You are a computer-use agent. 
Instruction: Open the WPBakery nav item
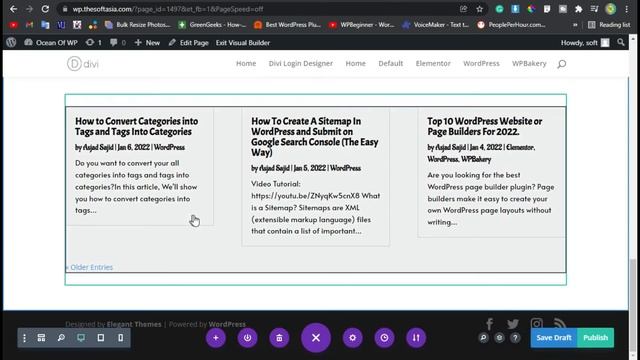[x=529, y=63]
